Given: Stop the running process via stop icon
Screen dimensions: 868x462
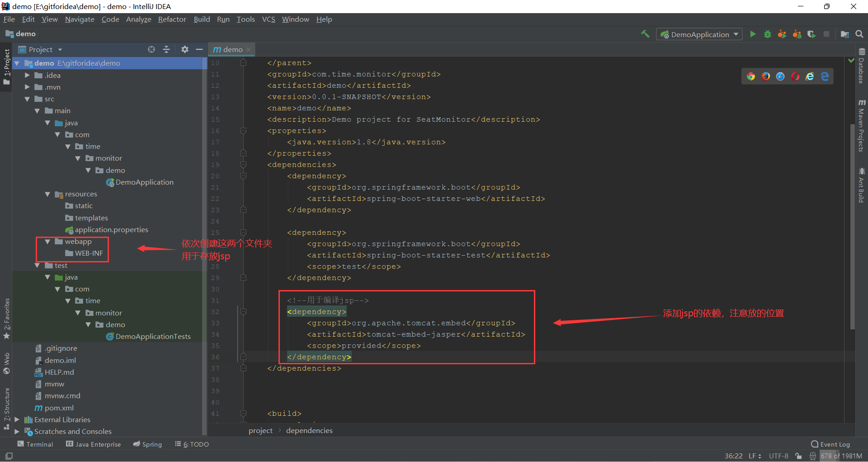Looking at the screenshot, I should (826, 34).
